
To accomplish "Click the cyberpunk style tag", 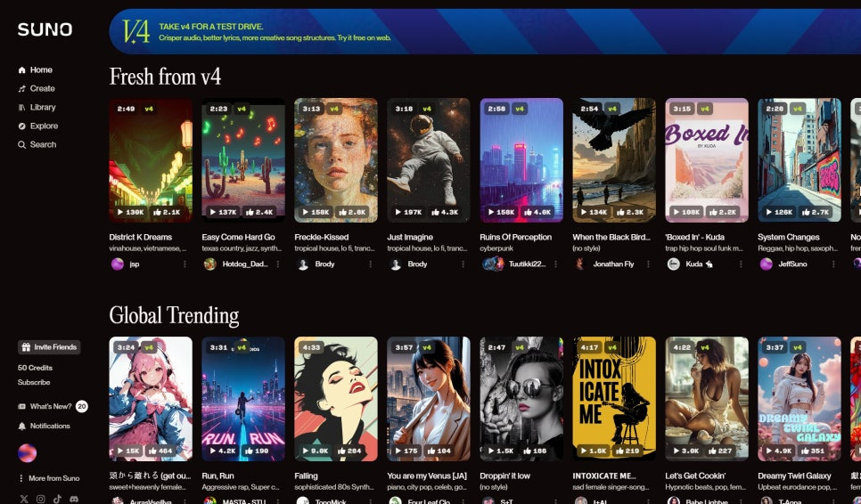I will tap(496, 248).
